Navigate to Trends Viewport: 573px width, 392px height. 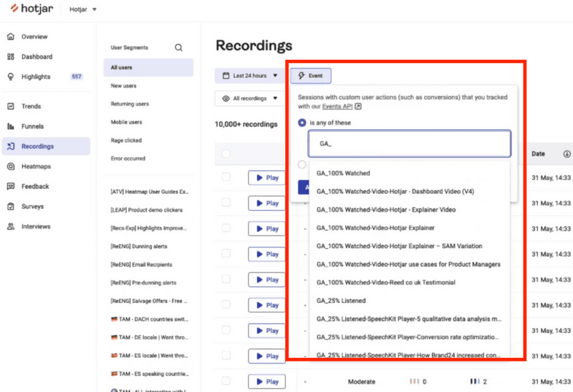point(31,106)
